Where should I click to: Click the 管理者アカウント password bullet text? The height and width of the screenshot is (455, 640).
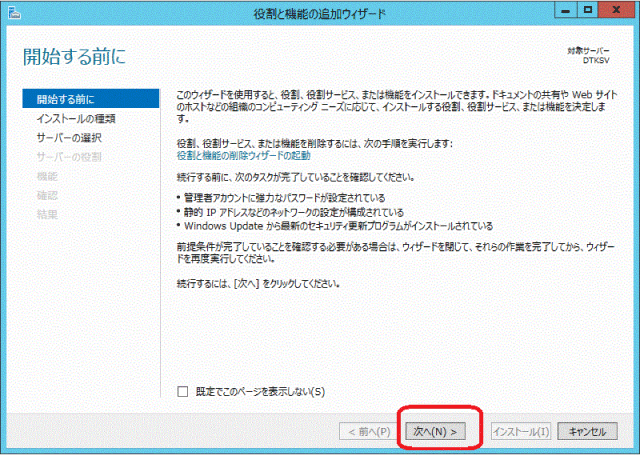pyautogui.click(x=284, y=198)
